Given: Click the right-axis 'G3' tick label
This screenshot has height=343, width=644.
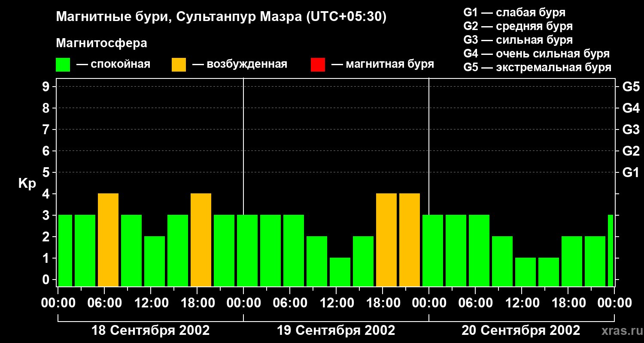Looking at the screenshot, I should (x=631, y=129).
